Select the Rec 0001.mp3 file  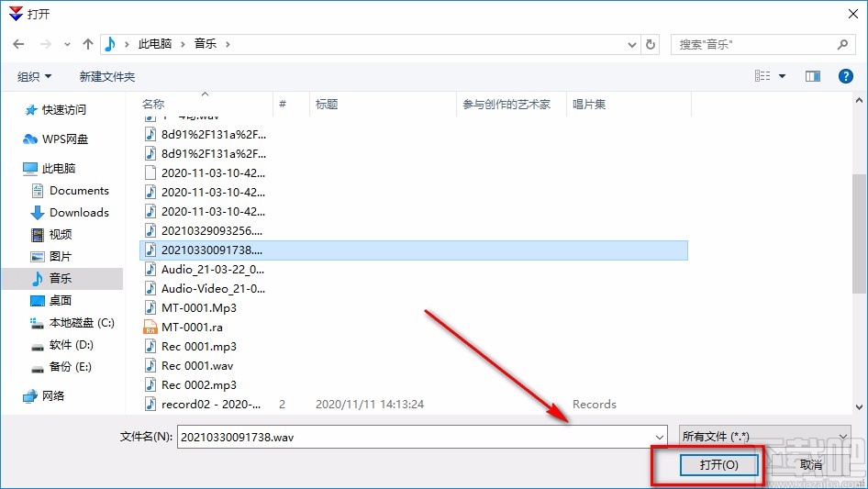tap(199, 347)
